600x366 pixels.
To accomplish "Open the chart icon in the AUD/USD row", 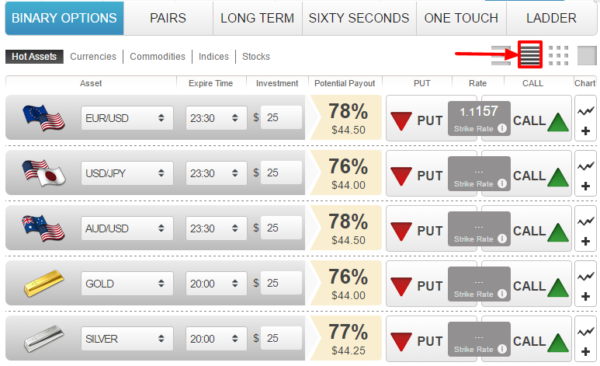I will pos(585,221).
